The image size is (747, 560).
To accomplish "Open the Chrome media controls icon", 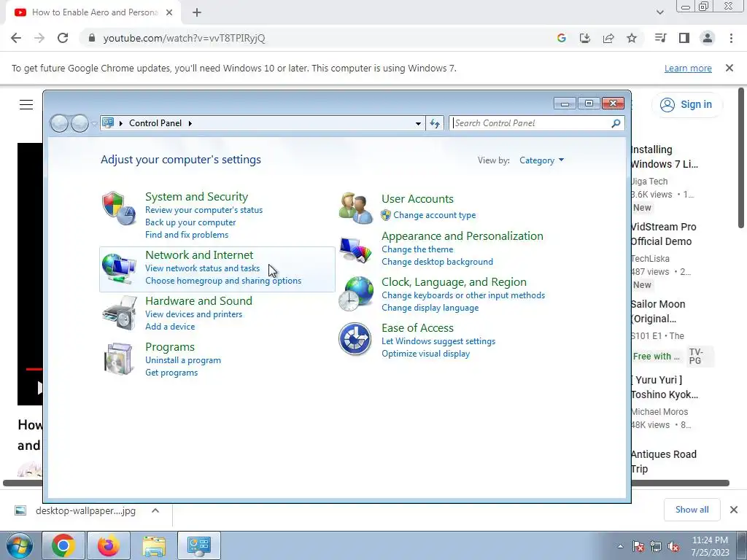I will (660, 38).
